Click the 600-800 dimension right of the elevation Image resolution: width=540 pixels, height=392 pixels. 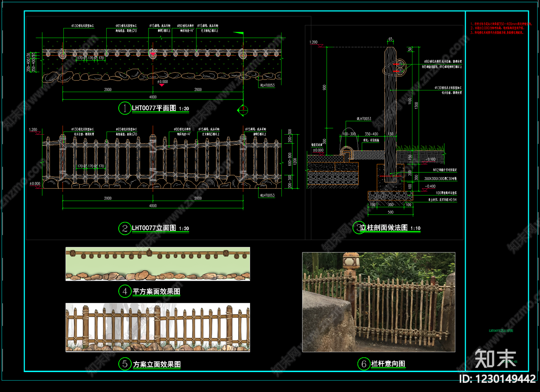290,159
